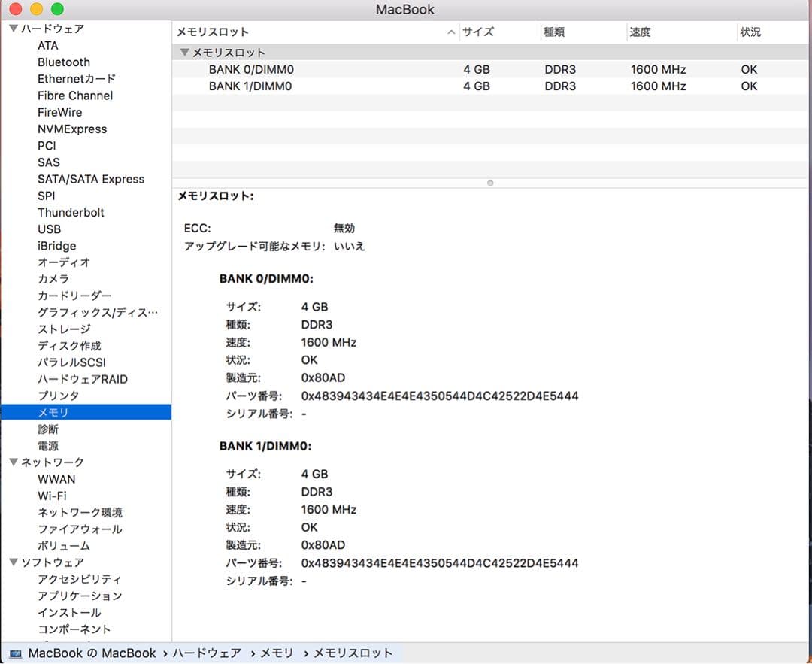Select インストール in sidebar
Image resolution: width=812 pixels, height=664 pixels.
coord(69,612)
